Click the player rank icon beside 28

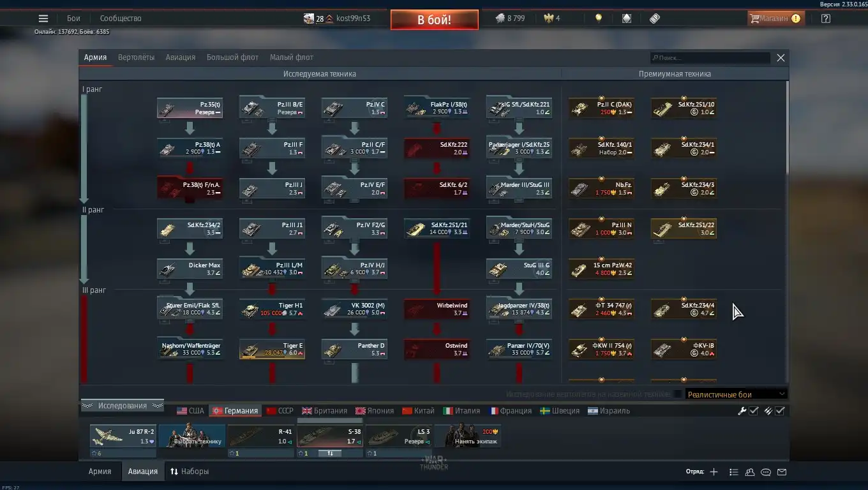[x=329, y=19]
